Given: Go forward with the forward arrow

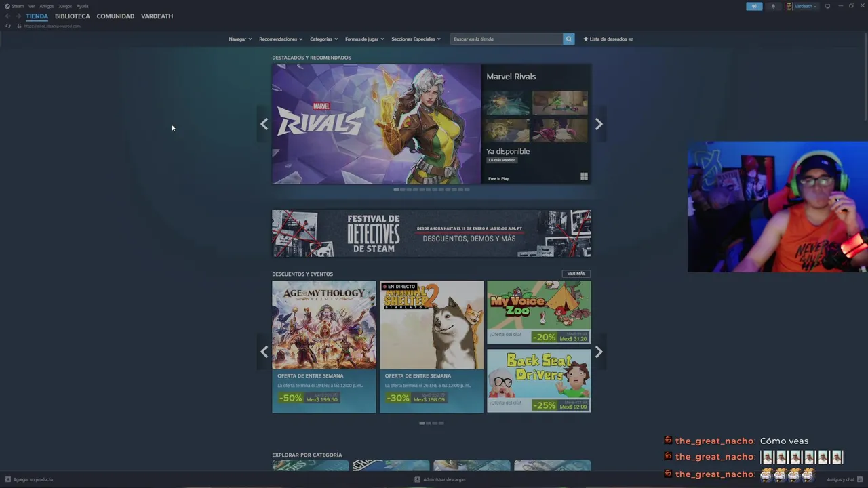Looking at the screenshot, I should tap(18, 16).
